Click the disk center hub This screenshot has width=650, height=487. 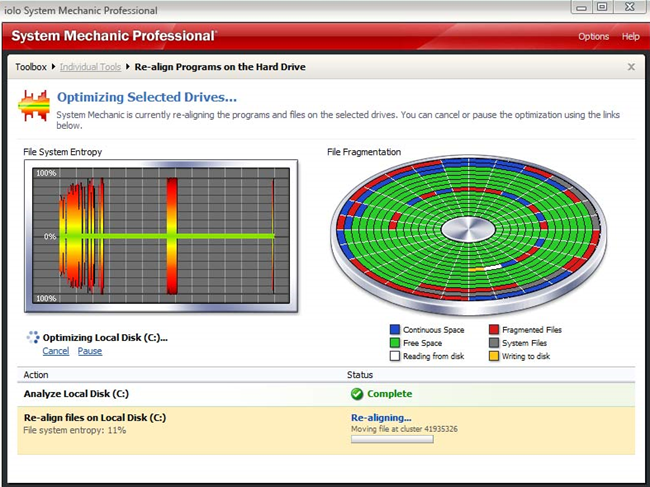[468, 229]
